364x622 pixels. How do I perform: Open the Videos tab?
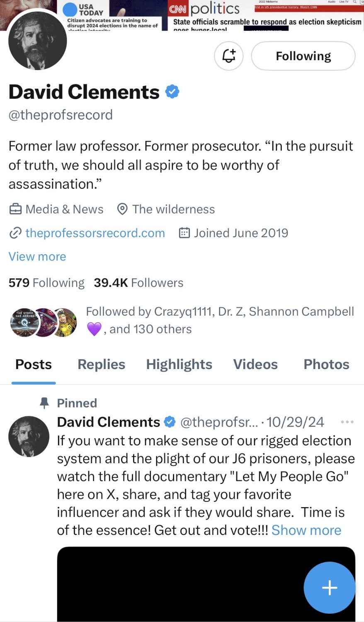(255, 364)
